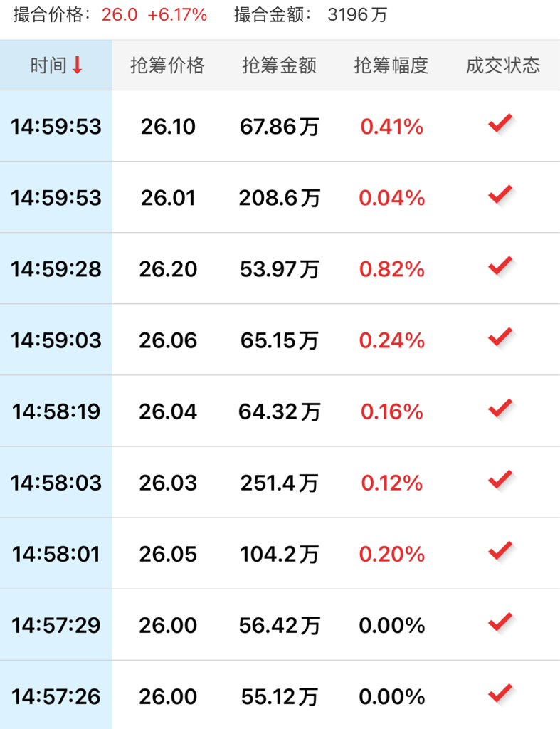Image resolution: width=560 pixels, height=729 pixels.
Task: Click the 撮合价格 26.0 +6.17% value
Action: tap(154, 15)
